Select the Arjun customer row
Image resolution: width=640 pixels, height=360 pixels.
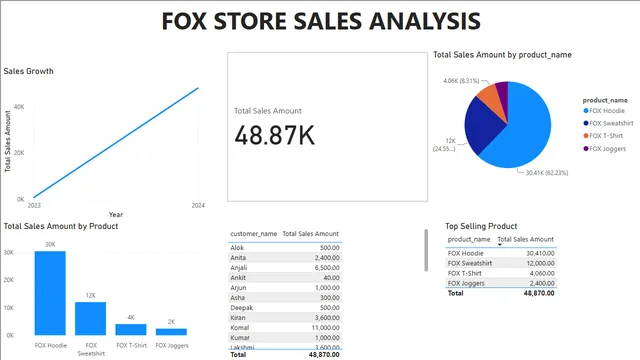(285, 288)
